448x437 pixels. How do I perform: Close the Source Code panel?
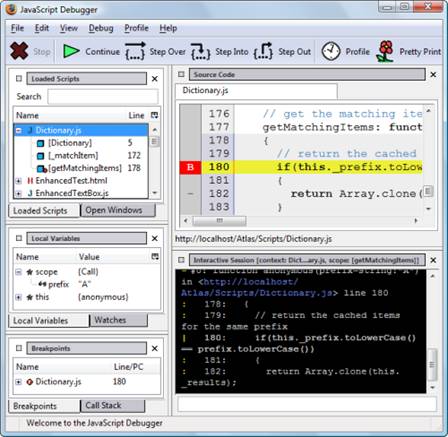(x=433, y=74)
